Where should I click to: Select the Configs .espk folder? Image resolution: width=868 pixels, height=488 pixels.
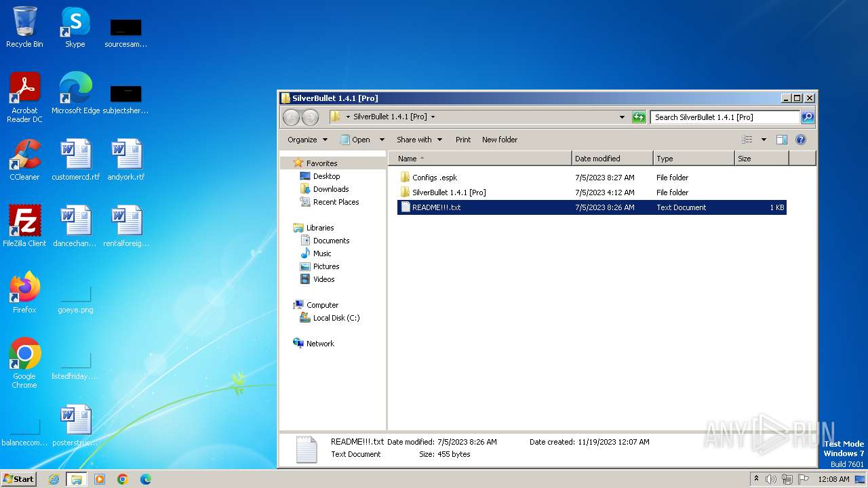click(x=435, y=178)
